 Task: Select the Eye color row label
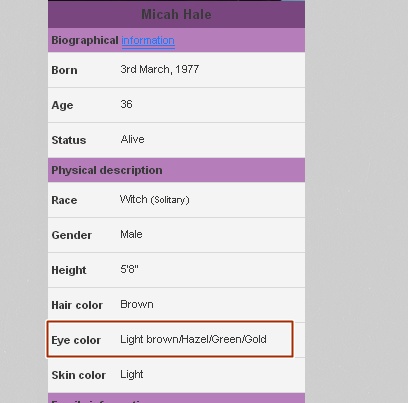pyautogui.click(x=76, y=340)
